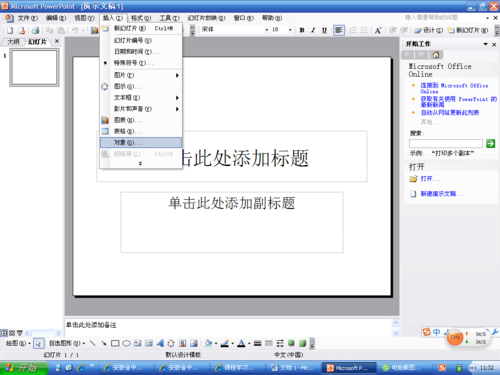The width and height of the screenshot is (500, 375).
Task: Open the 自选图形 (AutoShapes) dropdown
Action: (x=67, y=343)
